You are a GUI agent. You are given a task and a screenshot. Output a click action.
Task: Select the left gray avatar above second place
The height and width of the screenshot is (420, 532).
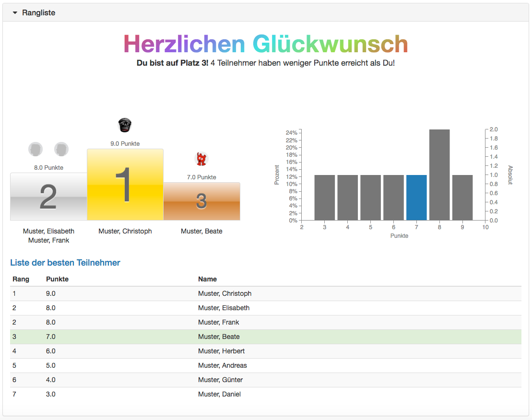click(x=35, y=149)
